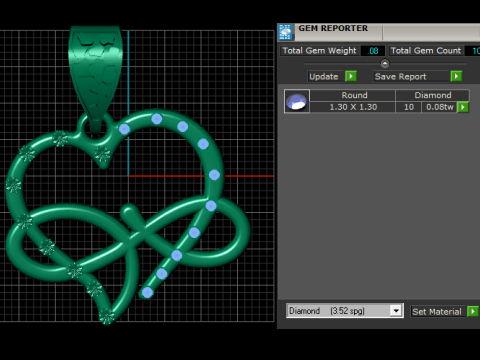Click the green arrow next to Set Material
The width and height of the screenshot is (480, 360).
[473, 312]
